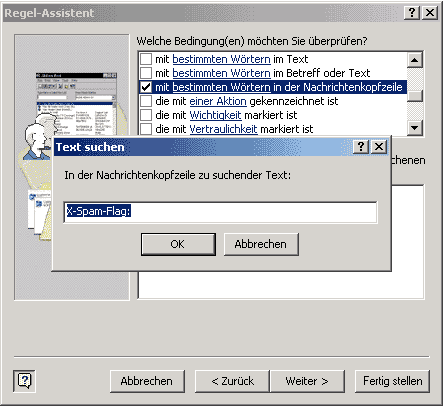444x406 pixels.
Task: Open the 'Wichtigkeit' link
Action: [x=215, y=115]
